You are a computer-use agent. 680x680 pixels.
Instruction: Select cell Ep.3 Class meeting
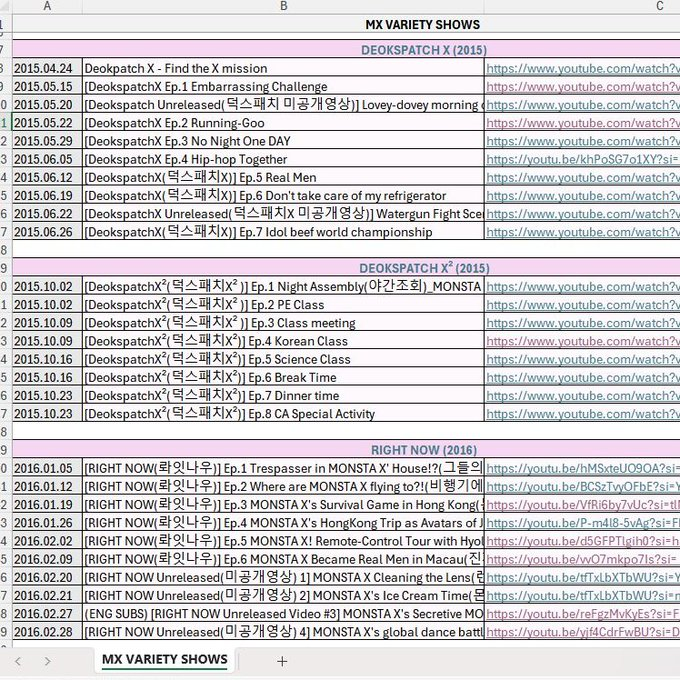click(283, 323)
